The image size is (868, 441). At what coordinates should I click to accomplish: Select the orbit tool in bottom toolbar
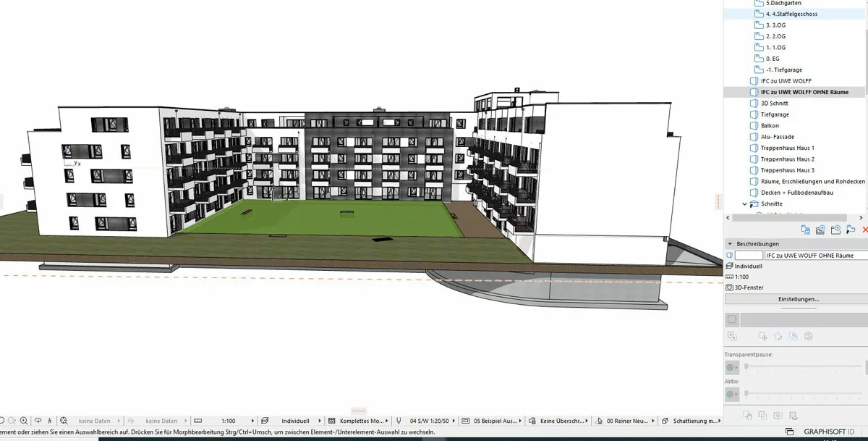point(38,421)
